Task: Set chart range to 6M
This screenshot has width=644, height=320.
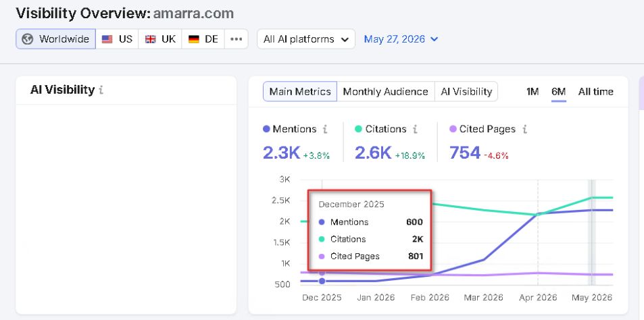Action: 559,92
